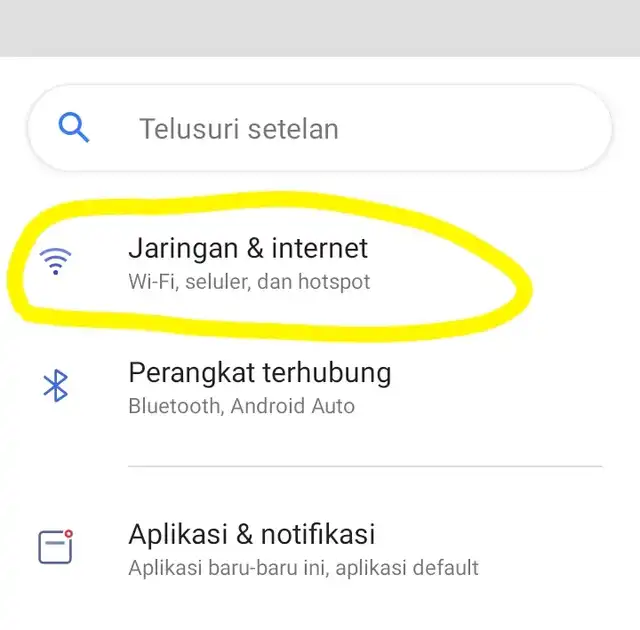Tap the red notification dot on apps icon
This screenshot has width=640, height=630.
[69, 533]
